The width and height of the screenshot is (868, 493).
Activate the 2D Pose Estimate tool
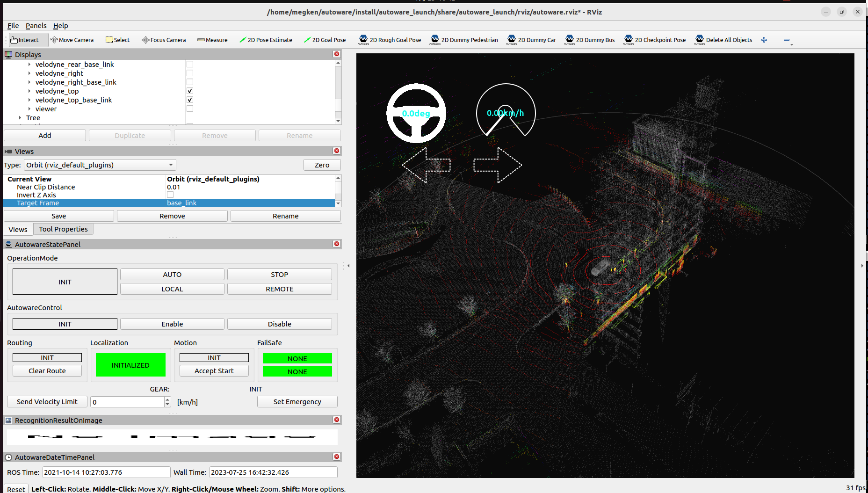tap(266, 40)
